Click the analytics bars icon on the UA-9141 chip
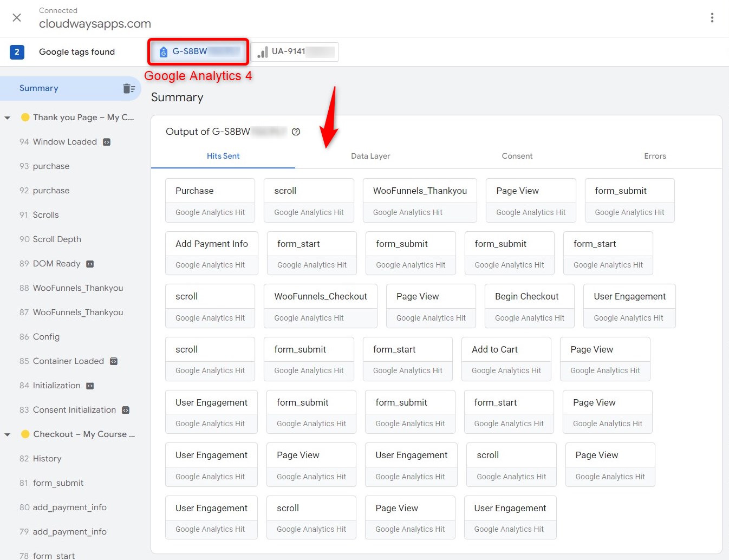Image resolution: width=729 pixels, height=560 pixels. pyautogui.click(x=263, y=51)
